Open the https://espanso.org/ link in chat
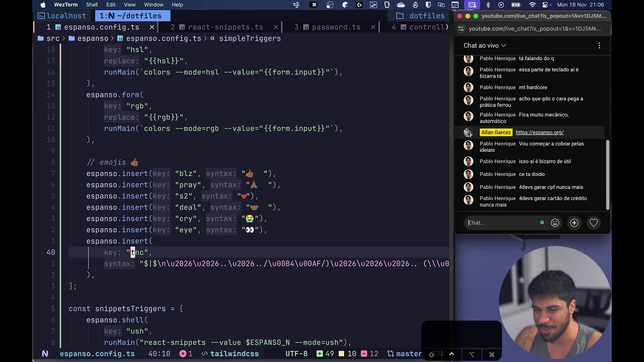Viewport: 644px width, 362px height. (539, 132)
